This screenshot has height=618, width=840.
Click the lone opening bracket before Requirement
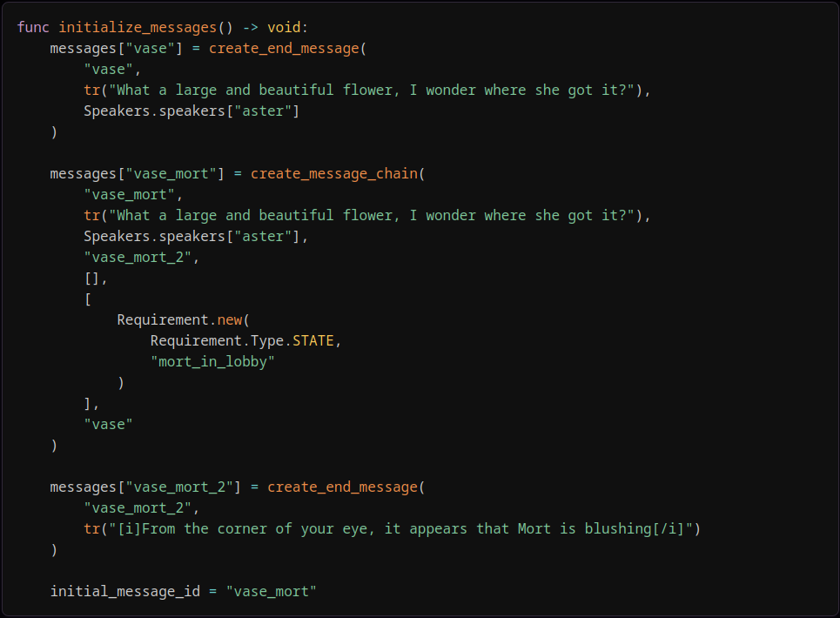click(88, 299)
